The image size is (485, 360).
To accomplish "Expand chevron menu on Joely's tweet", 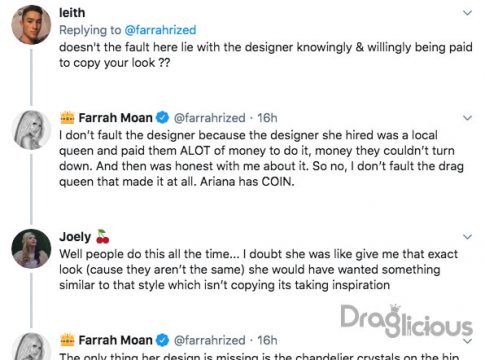I will (468, 237).
